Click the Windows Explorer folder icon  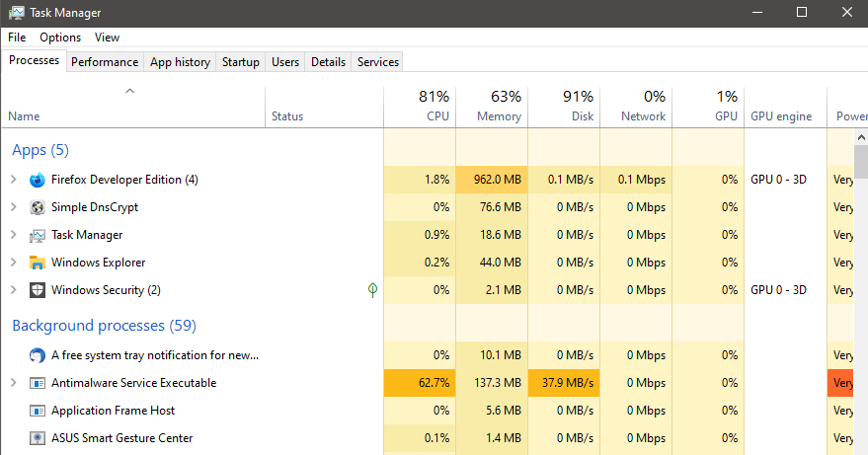(x=38, y=263)
